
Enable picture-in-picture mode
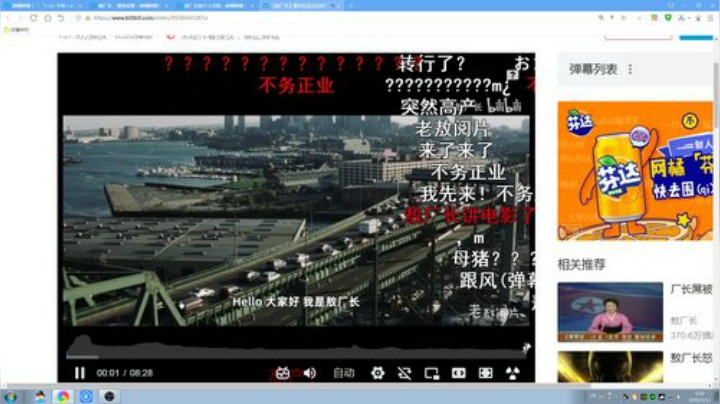pyautogui.click(x=432, y=373)
